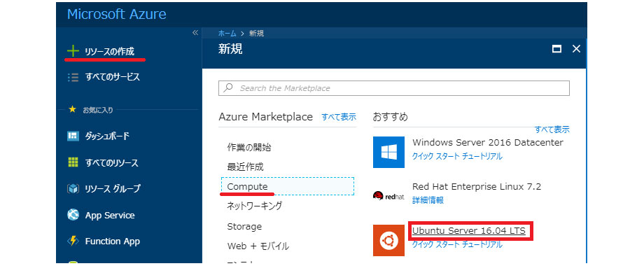Screen dimensions: 644x266
Task: Open すべてのサービス menu entry
Action: click(112, 77)
